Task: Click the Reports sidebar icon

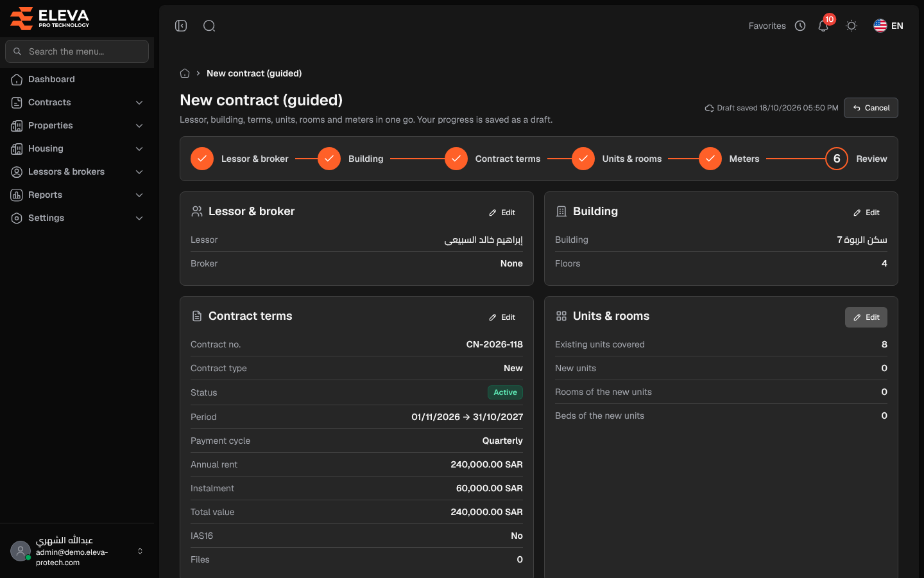Action: point(17,195)
